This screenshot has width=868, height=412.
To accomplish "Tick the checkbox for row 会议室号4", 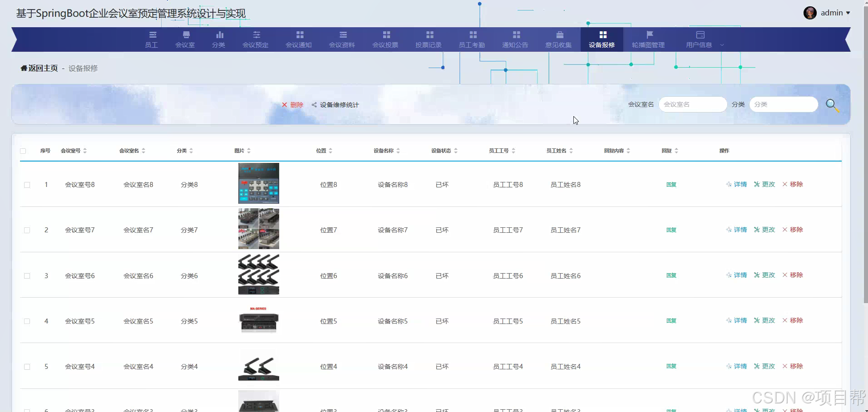I will (27, 367).
